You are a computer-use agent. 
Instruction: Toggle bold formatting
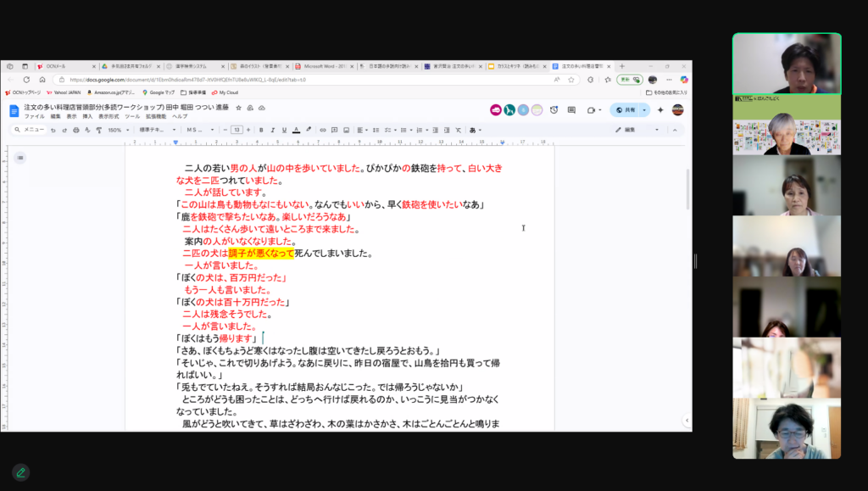click(x=261, y=130)
